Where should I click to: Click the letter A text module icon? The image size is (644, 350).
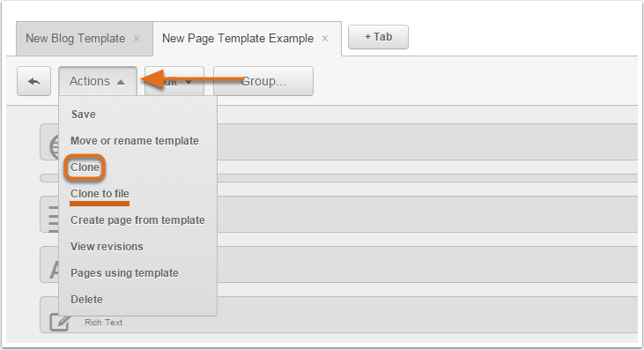coord(55,270)
